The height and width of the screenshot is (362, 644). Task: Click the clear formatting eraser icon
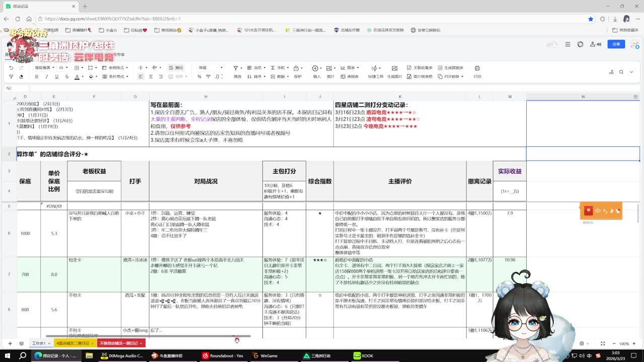pyautogui.click(x=21, y=77)
